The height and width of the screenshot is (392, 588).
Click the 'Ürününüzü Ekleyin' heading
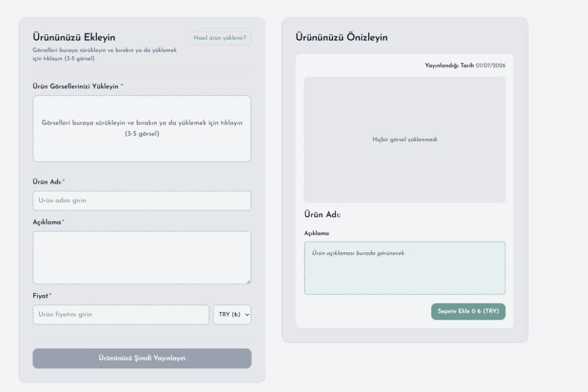click(x=74, y=37)
